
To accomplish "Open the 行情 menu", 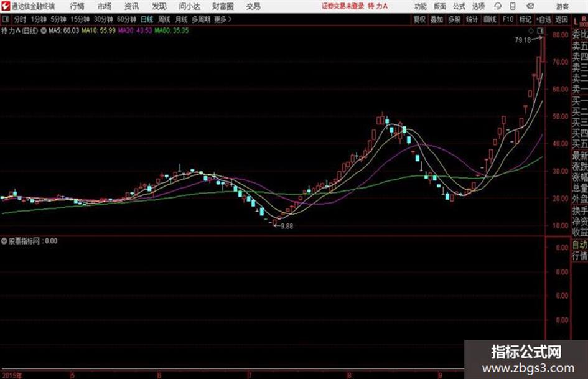I will pos(77,6).
